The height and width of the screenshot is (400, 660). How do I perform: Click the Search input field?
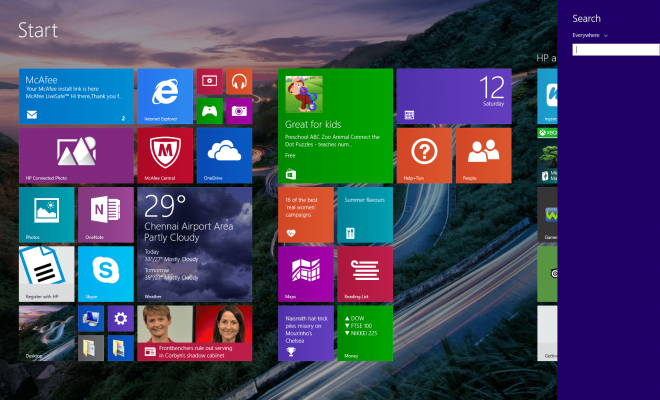coord(616,50)
